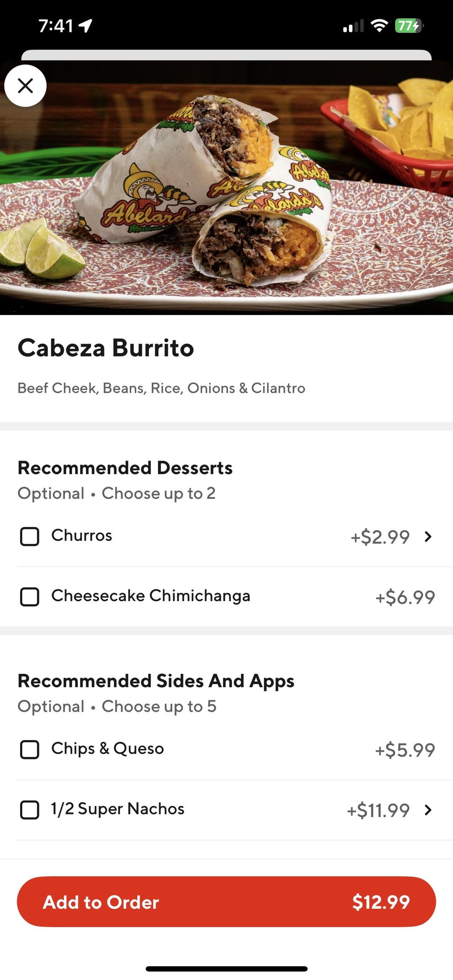The width and height of the screenshot is (453, 980).
Task: Tap the battery indicator icon
Action: [409, 26]
